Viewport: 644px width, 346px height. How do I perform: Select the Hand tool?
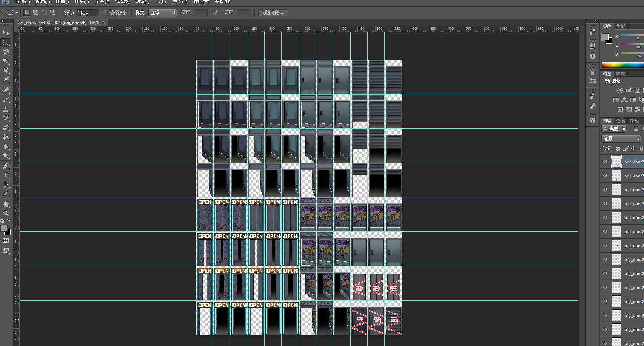(6, 204)
